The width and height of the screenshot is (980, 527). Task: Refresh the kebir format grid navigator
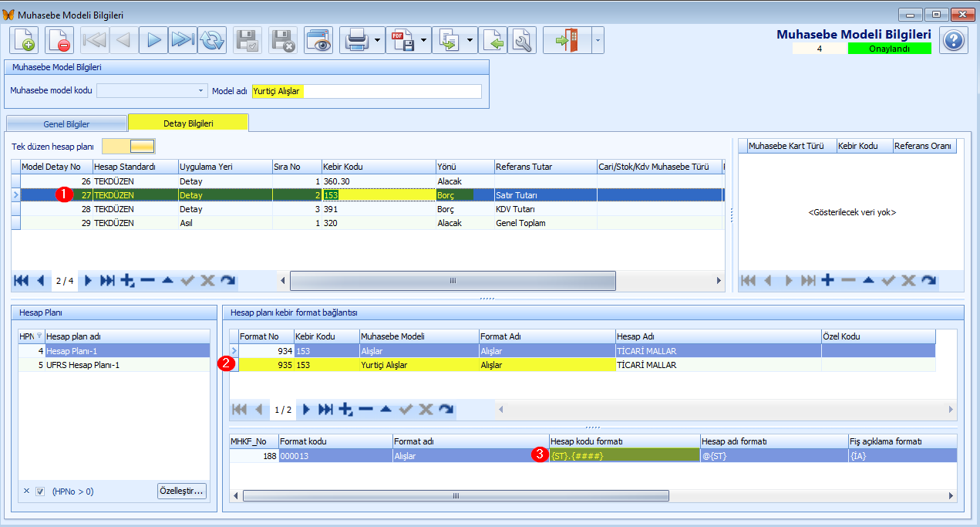tap(446, 409)
